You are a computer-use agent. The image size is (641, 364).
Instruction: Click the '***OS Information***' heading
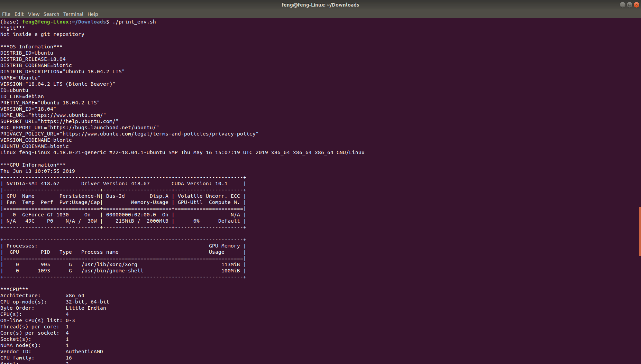point(31,47)
